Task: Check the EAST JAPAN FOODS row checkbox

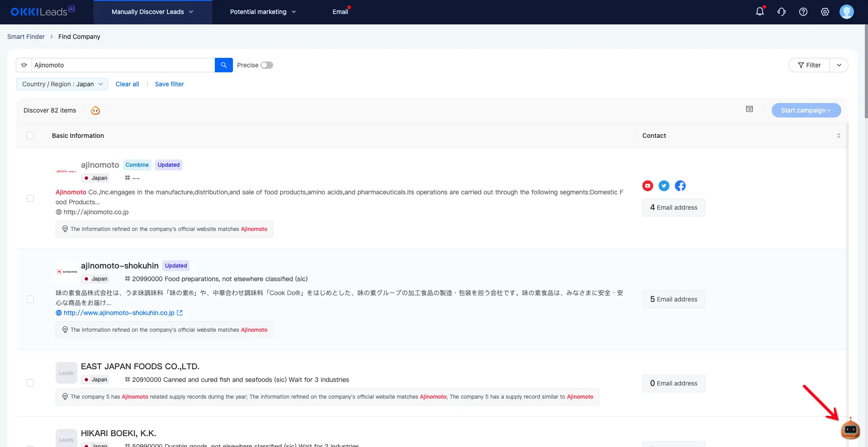Action: 30,383
